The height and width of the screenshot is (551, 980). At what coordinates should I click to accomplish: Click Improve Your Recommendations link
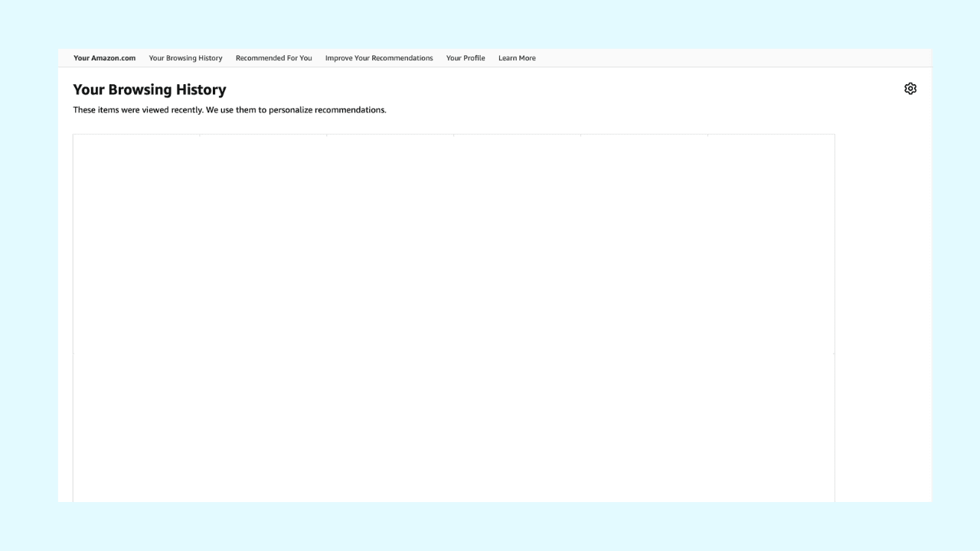379,58
